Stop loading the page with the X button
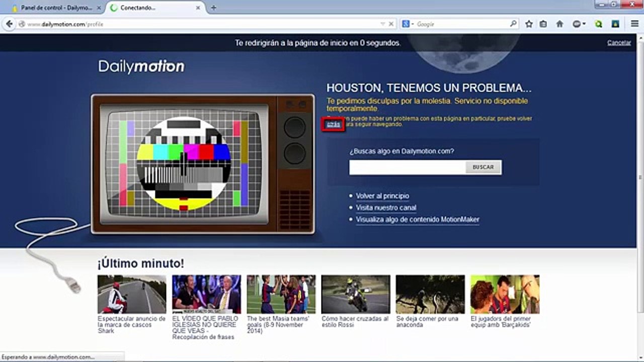Viewport: 644px width, 362px height. [x=391, y=24]
